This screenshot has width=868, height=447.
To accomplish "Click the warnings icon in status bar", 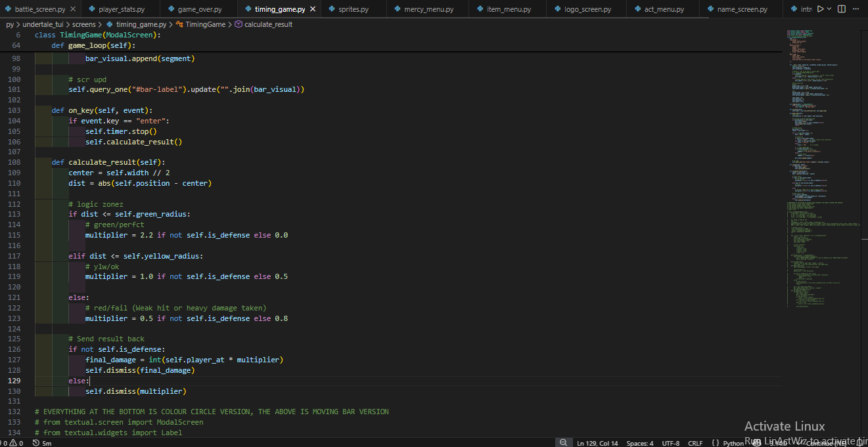I will (12, 443).
